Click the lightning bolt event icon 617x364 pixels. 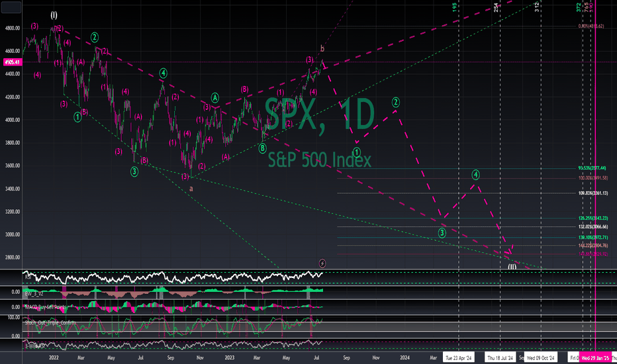point(322,263)
